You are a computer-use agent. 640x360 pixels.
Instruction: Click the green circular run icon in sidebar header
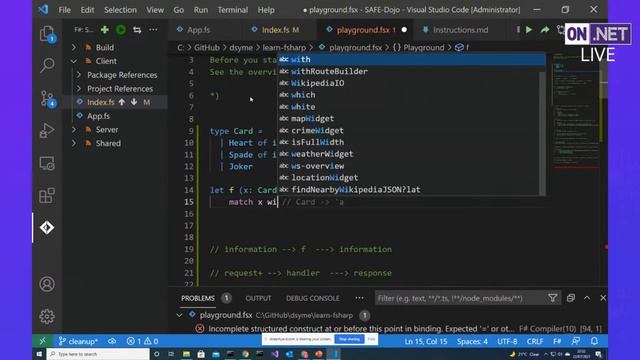pos(121,30)
